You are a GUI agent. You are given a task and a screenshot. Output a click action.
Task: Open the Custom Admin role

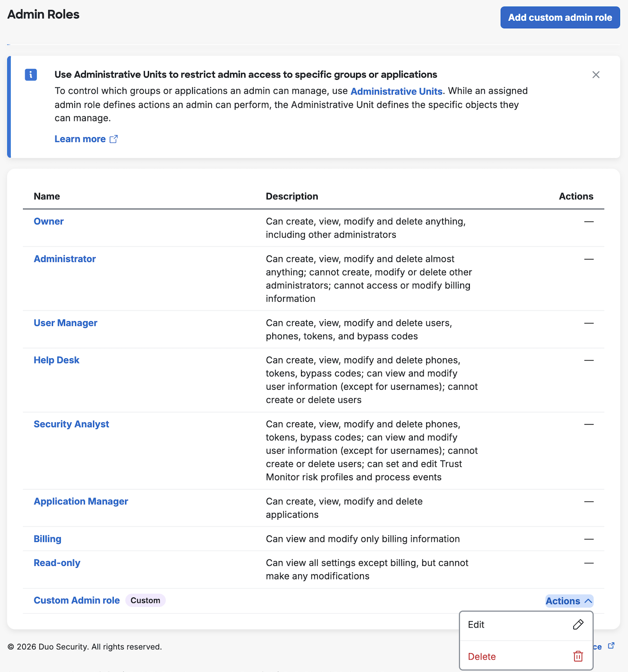coord(77,600)
